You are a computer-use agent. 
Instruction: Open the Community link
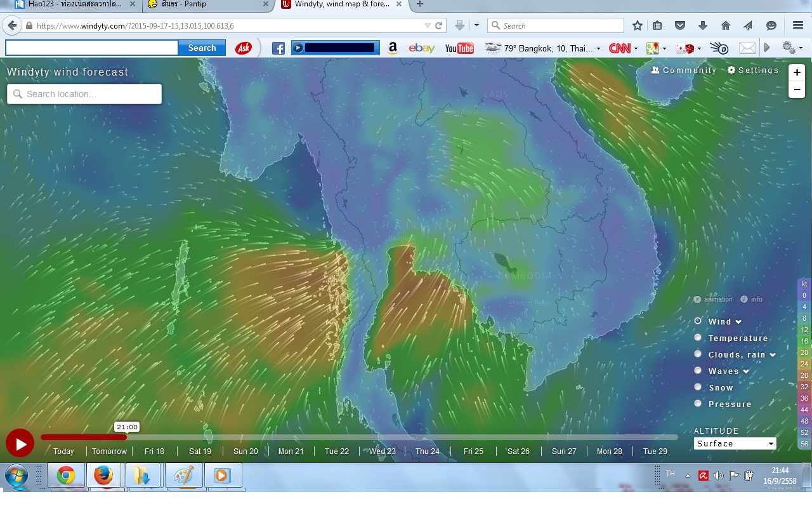tap(684, 70)
